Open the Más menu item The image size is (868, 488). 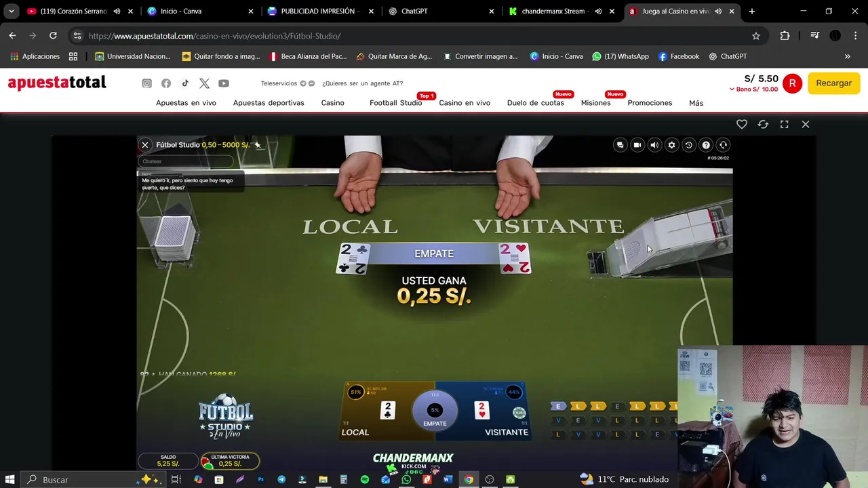[x=696, y=103]
